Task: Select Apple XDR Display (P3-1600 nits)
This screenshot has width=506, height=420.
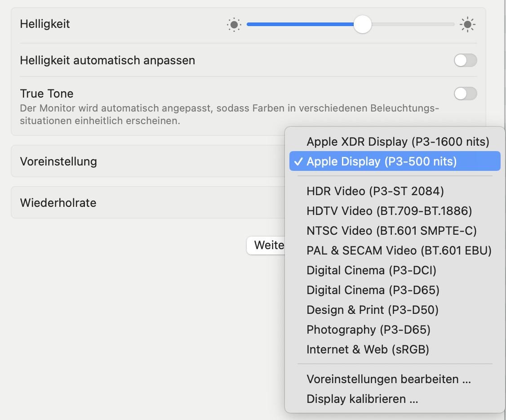Action: (398, 142)
